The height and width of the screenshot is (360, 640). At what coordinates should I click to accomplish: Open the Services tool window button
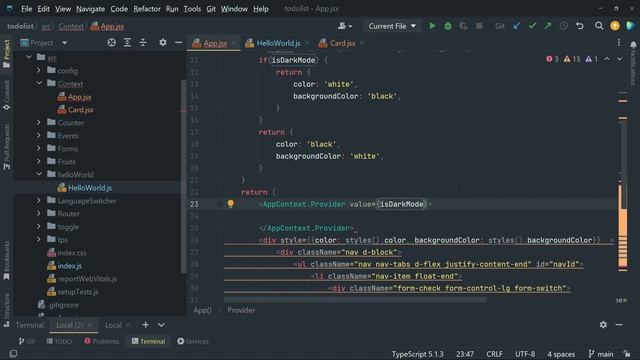[193, 341]
